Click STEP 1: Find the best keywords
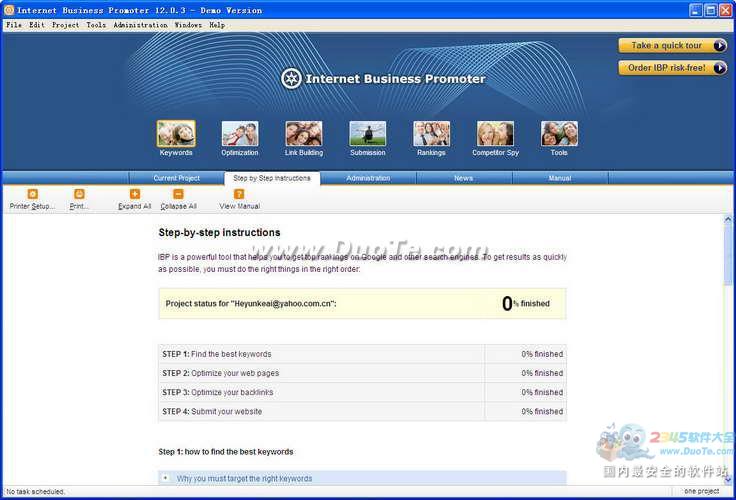 click(217, 354)
